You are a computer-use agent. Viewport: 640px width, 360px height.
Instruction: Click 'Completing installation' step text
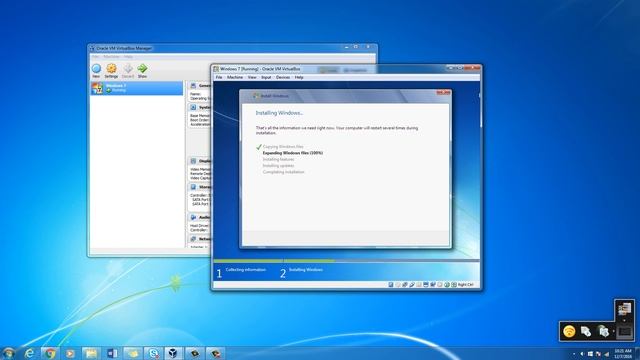(284, 172)
